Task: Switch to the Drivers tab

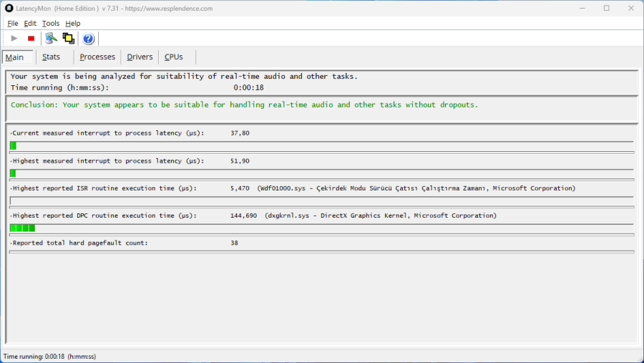Action: click(x=140, y=57)
